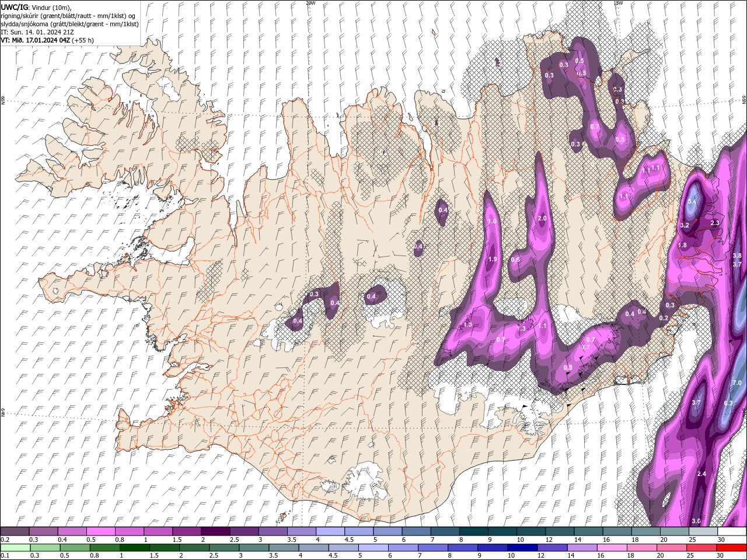Click the 2.0 value in the pink band
The image size is (747, 560).
point(542,218)
